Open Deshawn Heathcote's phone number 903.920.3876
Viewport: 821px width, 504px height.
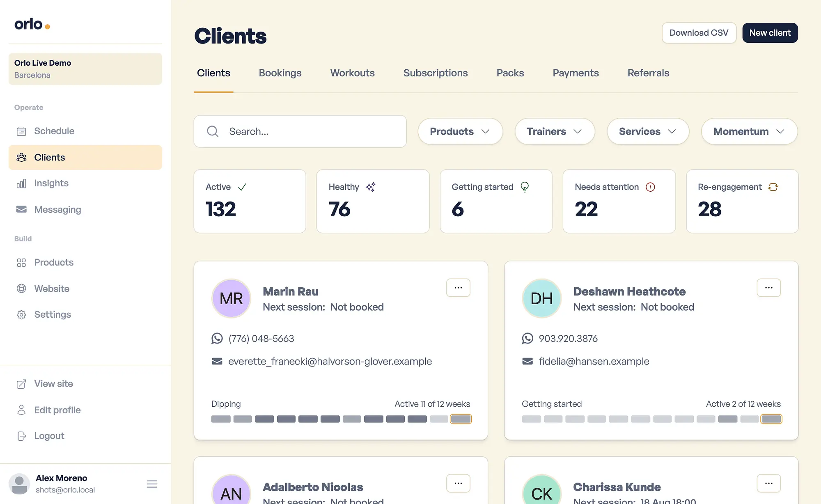click(x=568, y=339)
